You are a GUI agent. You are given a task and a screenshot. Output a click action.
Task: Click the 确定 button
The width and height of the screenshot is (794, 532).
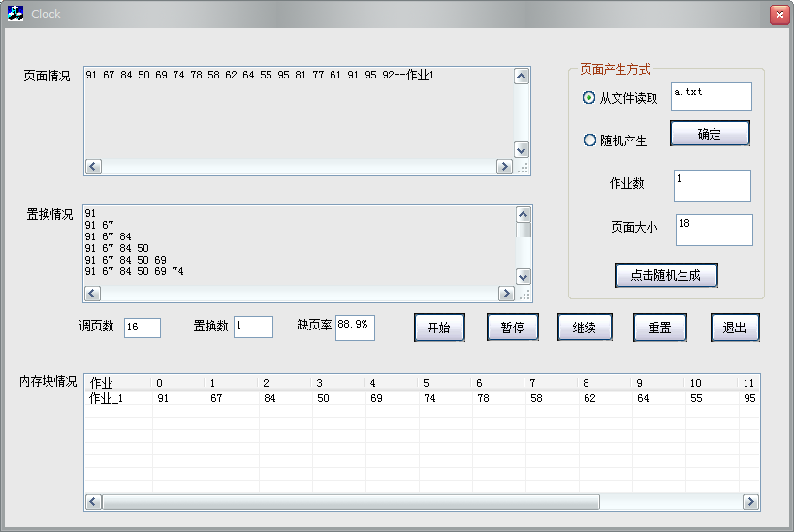[710, 134]
